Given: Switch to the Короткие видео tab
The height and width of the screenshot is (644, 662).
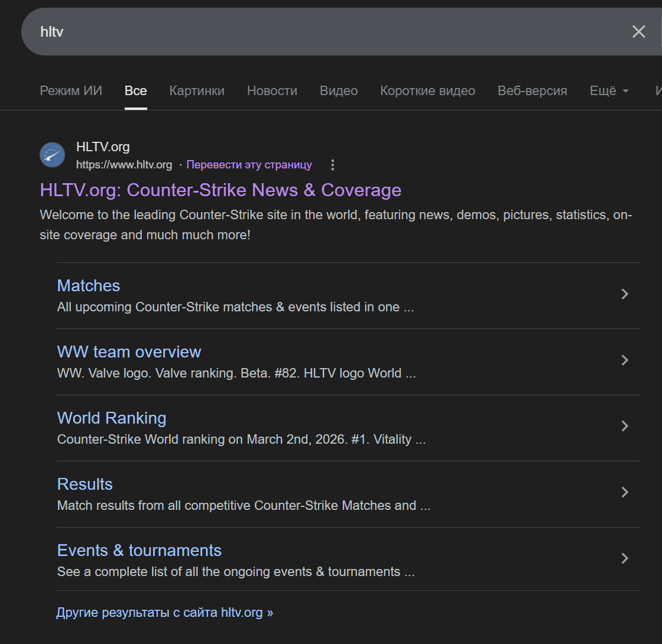Looking at the screenshot, I should coord(428,91).
